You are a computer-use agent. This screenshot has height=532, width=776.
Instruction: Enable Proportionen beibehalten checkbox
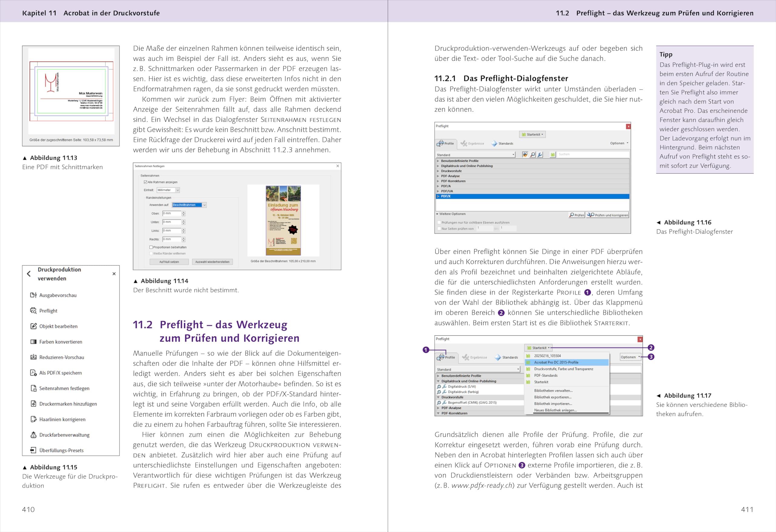point(151,247)
